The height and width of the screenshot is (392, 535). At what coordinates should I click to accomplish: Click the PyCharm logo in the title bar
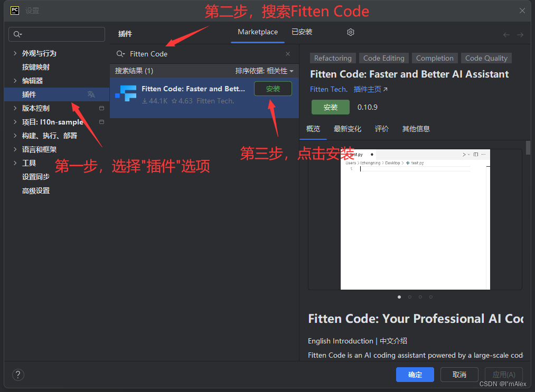coord(15,10)
